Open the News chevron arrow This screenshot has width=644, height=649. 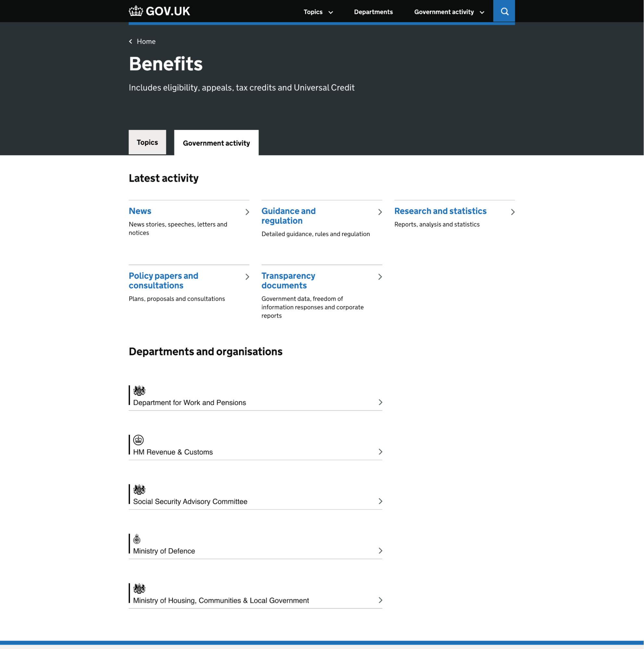247,212
